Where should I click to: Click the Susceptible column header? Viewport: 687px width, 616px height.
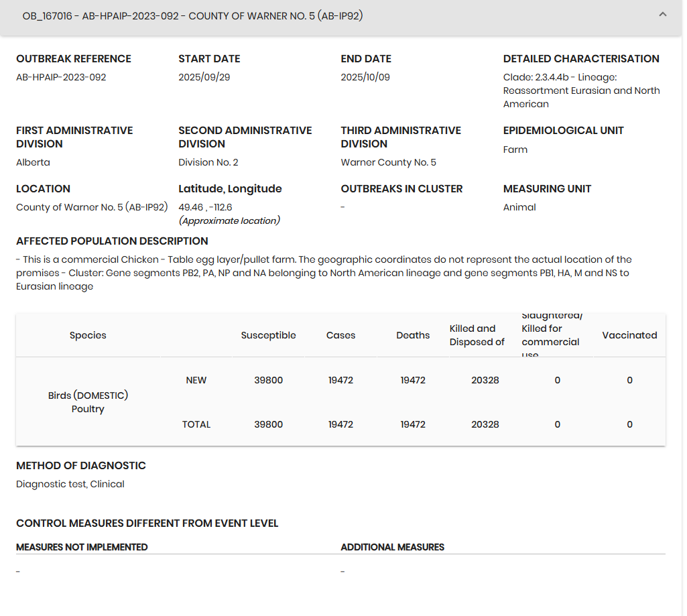coord(268,335)
